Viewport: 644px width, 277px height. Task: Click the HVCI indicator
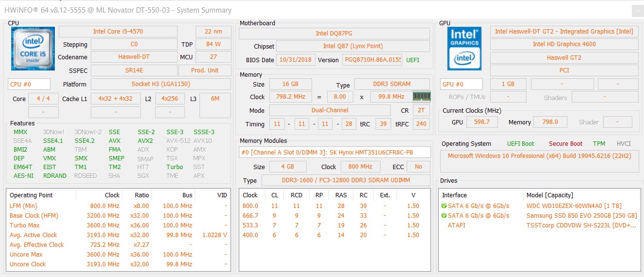pyautogui.click(x=624, y=144)
